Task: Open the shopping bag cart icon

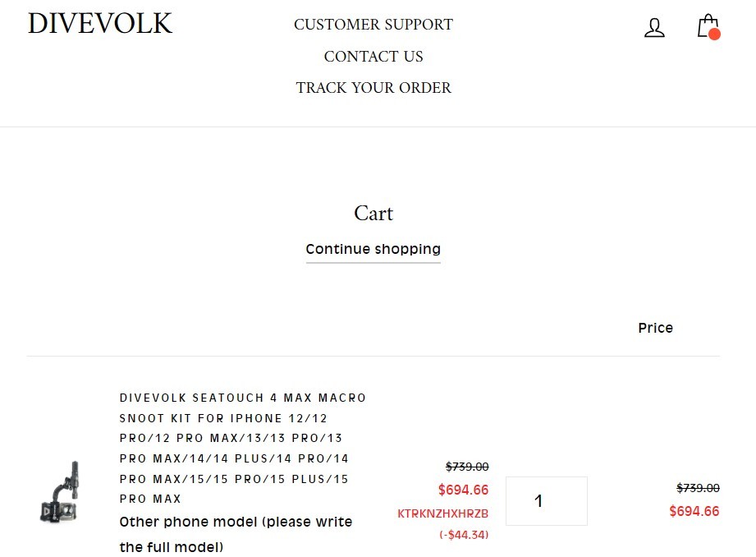Action: pos(705,25)
